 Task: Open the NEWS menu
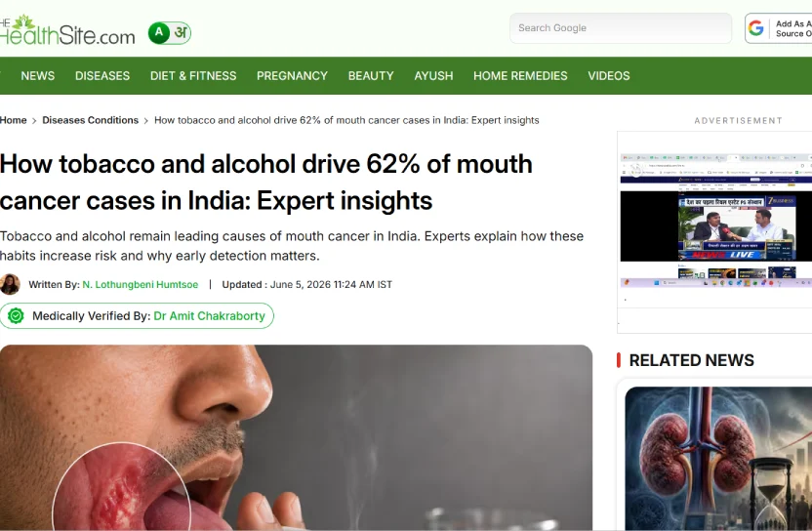[38, 75]
